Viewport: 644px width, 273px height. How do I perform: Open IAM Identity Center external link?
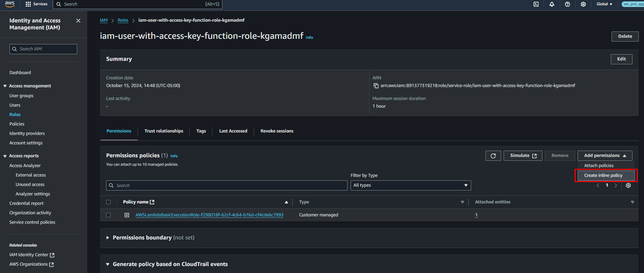pyautogui.click(x=32, y=255)
